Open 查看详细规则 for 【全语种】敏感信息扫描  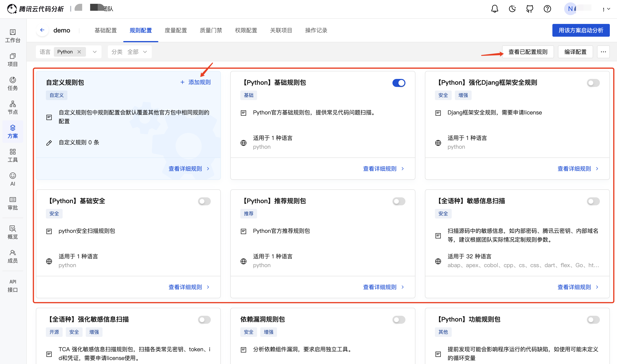click(578, 287)
